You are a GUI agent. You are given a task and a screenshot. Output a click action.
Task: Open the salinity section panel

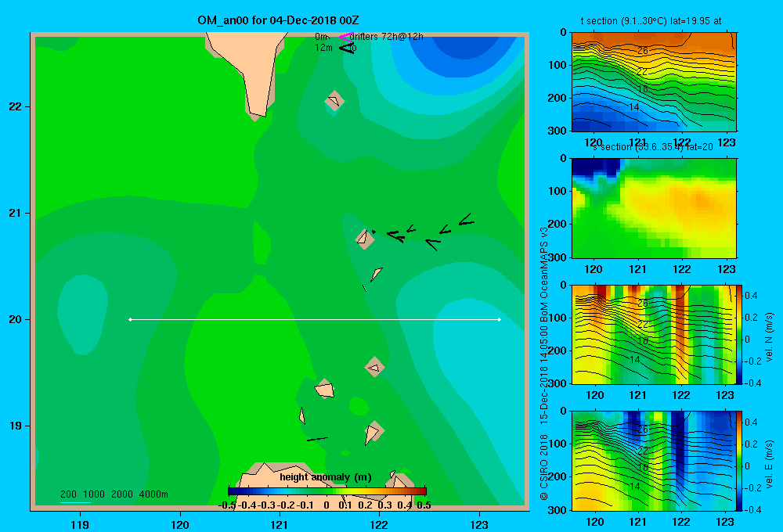pos(654,208)
